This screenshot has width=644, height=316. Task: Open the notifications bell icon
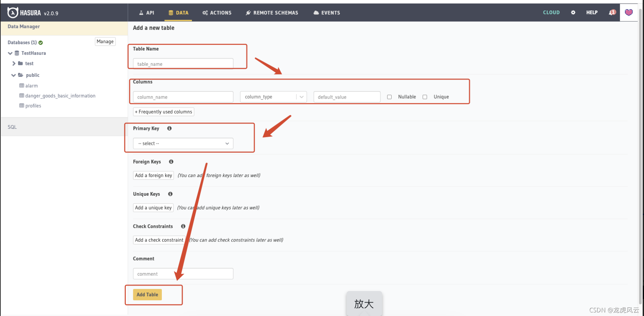pyautogui.click(x=612, y=12)
